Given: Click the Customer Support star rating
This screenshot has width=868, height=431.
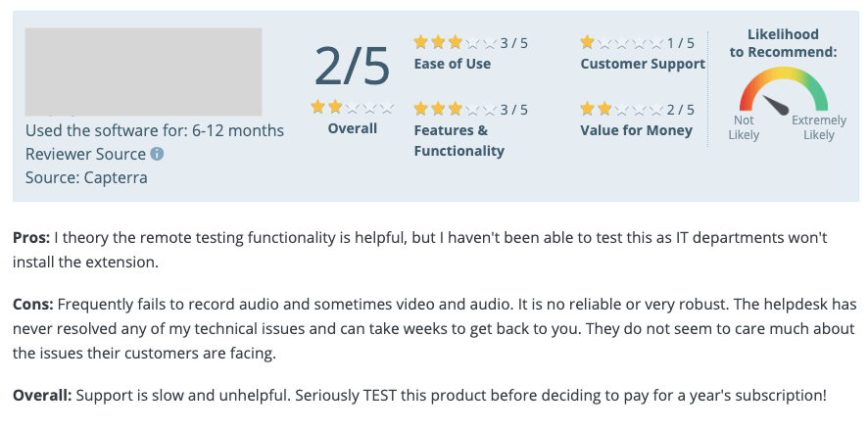Looking at the screenshot, I should click(x=621, y=42).
